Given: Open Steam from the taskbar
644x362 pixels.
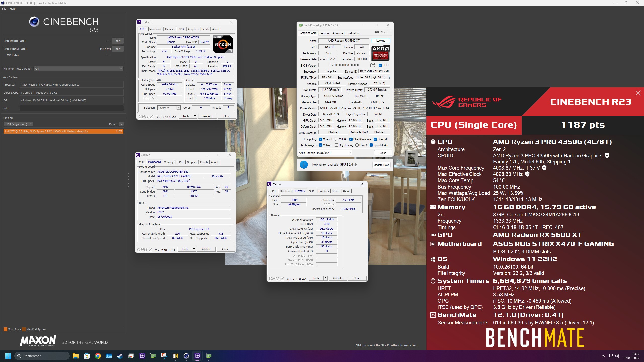Looking at the screenshot, I should pyautogui.click(x=120, y=356).
